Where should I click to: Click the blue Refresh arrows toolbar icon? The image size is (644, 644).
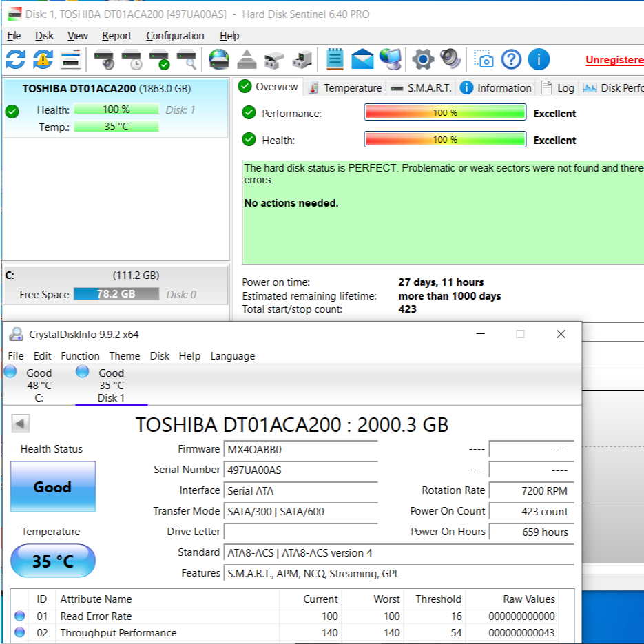(16, 59)
